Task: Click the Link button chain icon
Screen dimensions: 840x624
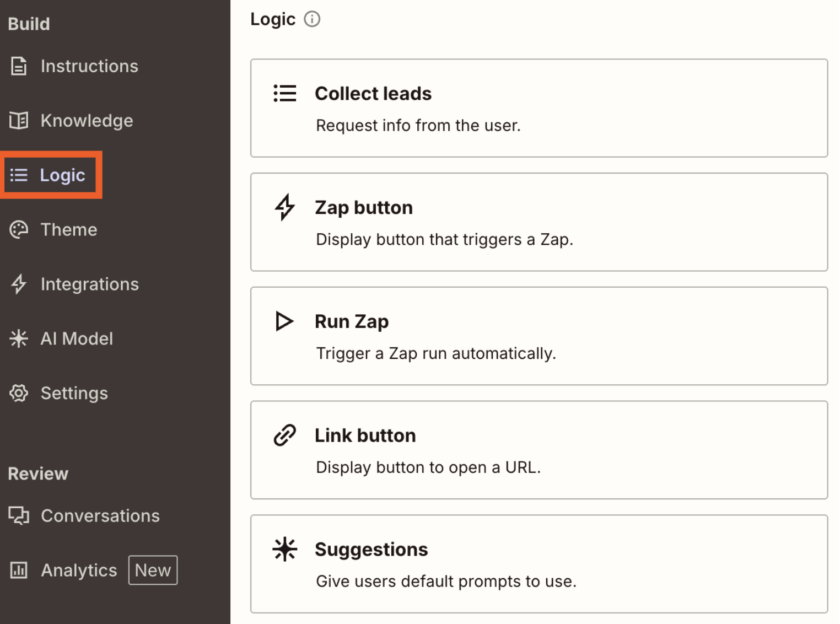Action: tap(284, 435)
